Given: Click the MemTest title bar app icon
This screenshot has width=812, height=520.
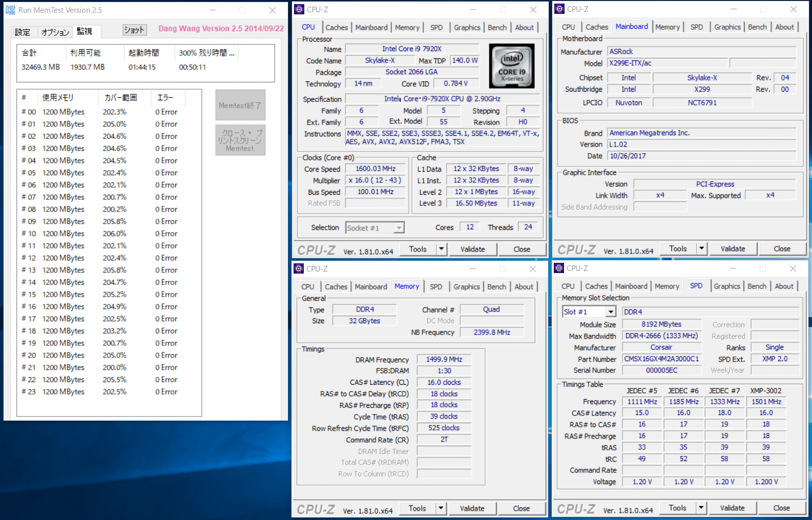Looking at the screenshot, I should (10, 10).
